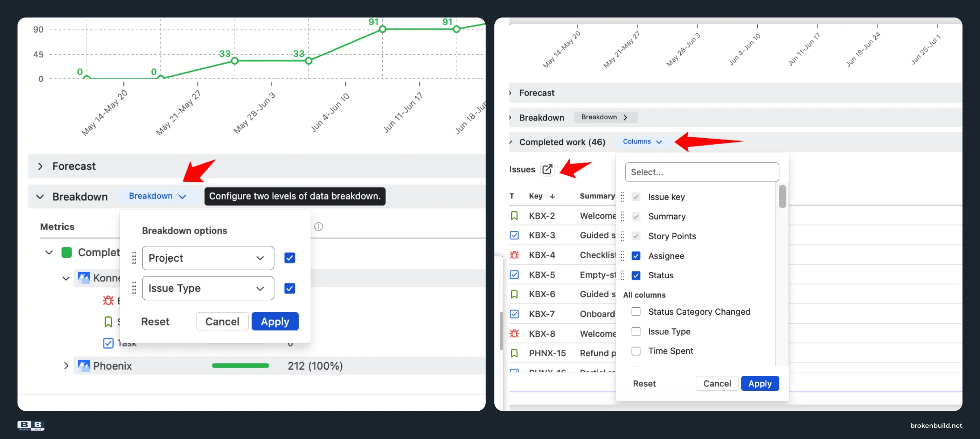The height and width of the screenshot is (439, 980).
Task: Click the blue Task icon in breakdown tree
Action: (x=108, y=343)
